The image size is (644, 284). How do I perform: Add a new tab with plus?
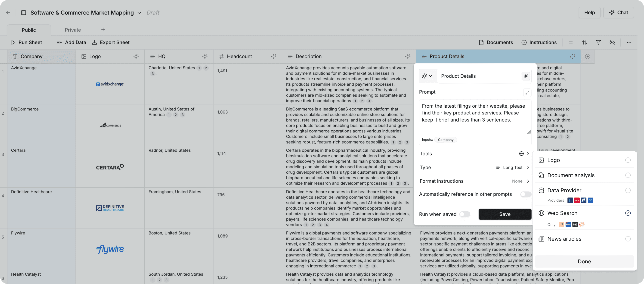[x=103, y=30]
